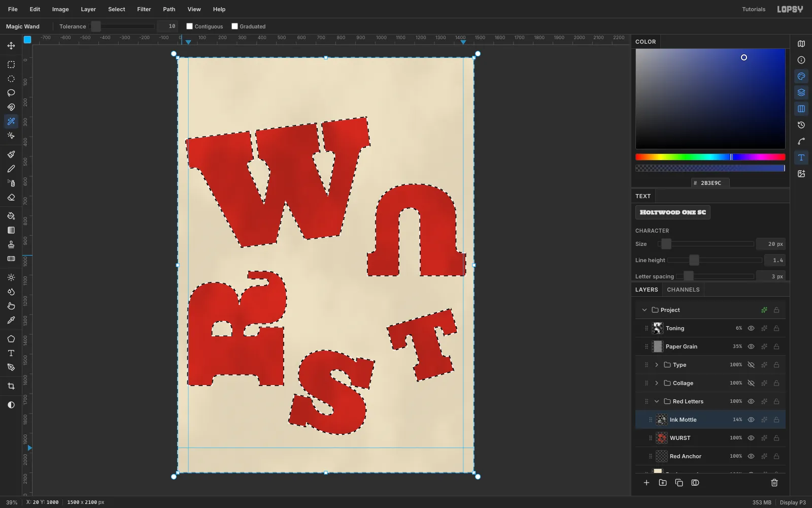Show the hidden Type group
Image resolution: width=812 pixels, height=508 pixels.
point(751,365)
